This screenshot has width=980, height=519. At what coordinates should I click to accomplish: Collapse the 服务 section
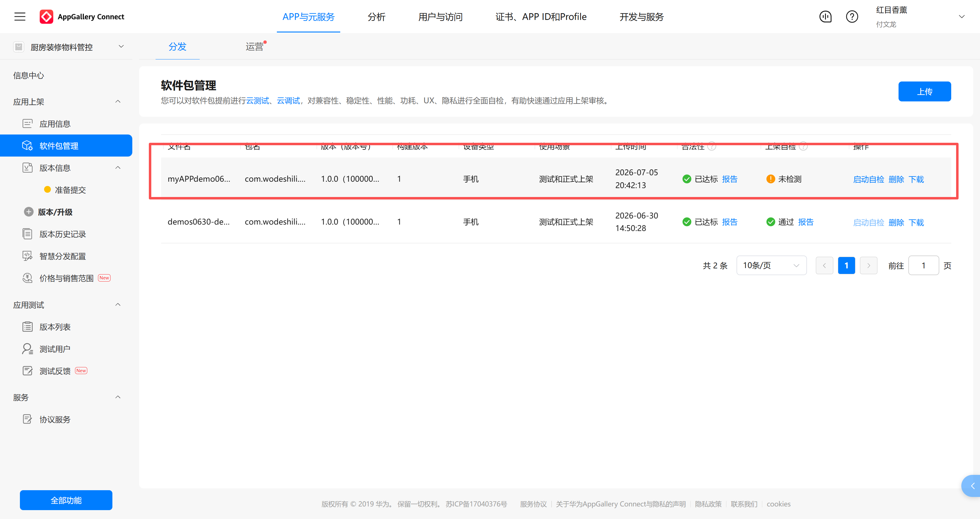[x=118, y=397]
